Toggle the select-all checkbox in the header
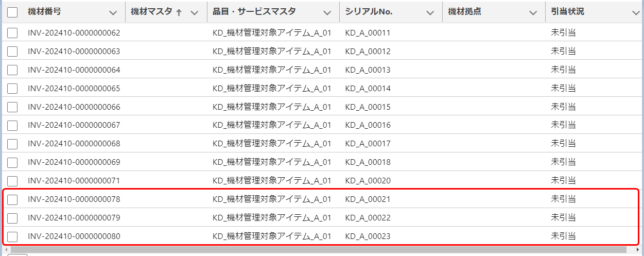Screen dimensions: 644x256 click(x=12, y=13)
